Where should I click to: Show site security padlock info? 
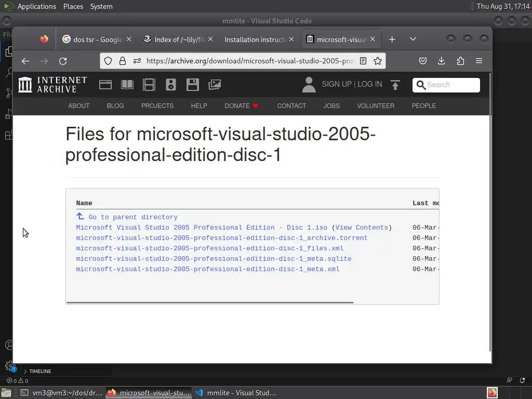123,61
